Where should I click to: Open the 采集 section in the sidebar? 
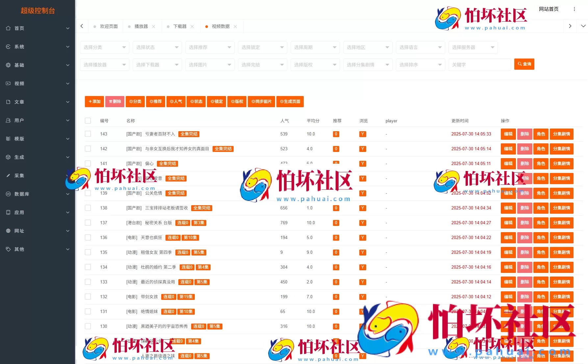[x=19, y=176]
